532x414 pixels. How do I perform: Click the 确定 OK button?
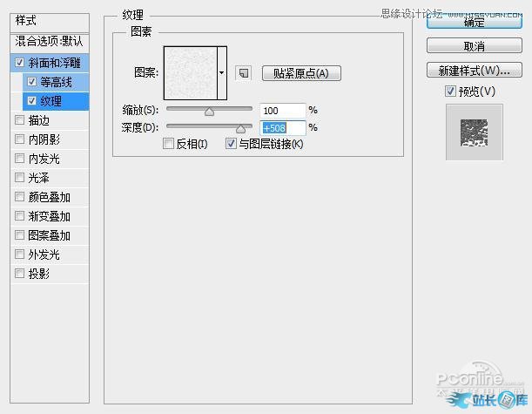(474, 24)
